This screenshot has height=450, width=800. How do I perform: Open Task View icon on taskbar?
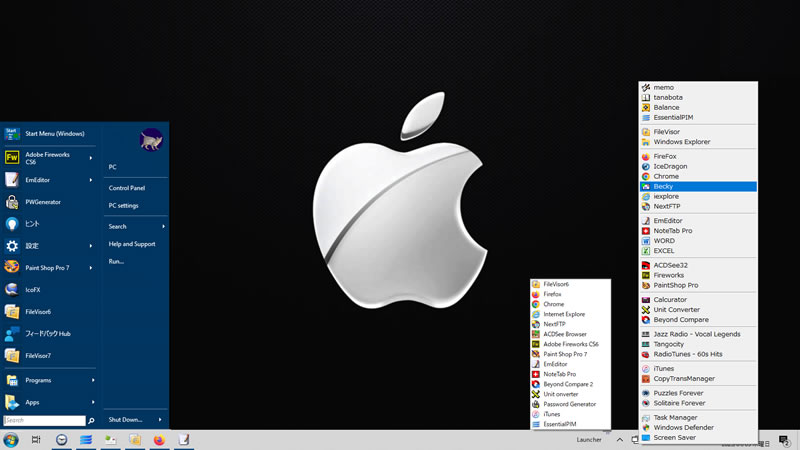coord(36,439)
